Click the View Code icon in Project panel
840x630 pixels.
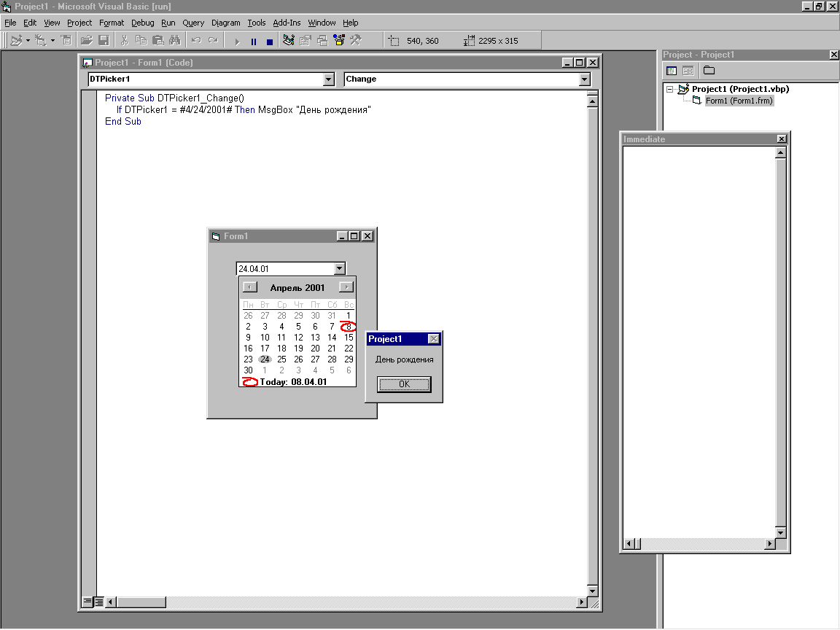pyautogui.click(x=672, y=71)
